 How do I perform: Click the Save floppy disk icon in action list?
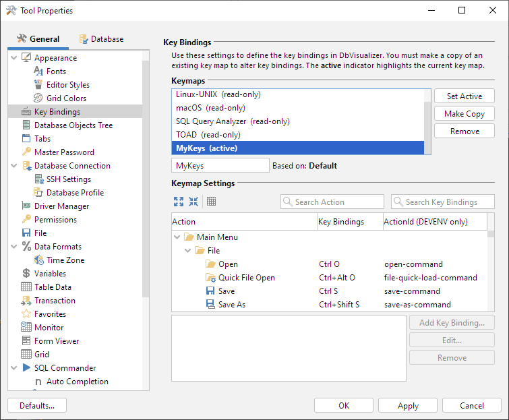[x=210, y=291]
